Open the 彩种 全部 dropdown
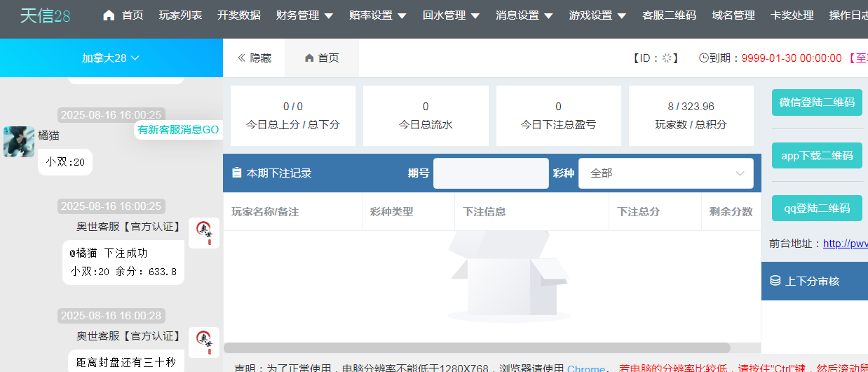This screenshot has width=868, height=372. (665, 173)
